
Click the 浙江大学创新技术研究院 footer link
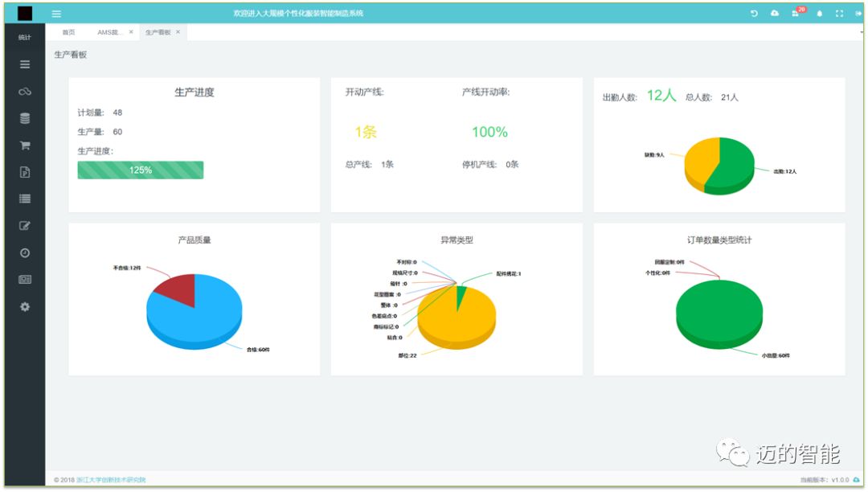click(111, 480)
